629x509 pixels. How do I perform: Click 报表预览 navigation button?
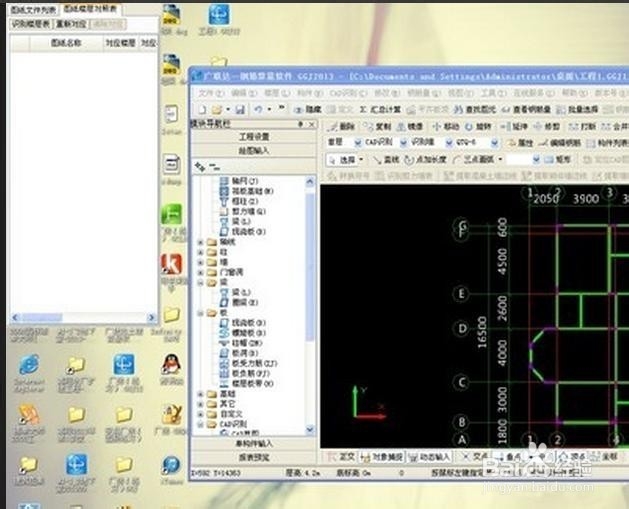(254, 457)
